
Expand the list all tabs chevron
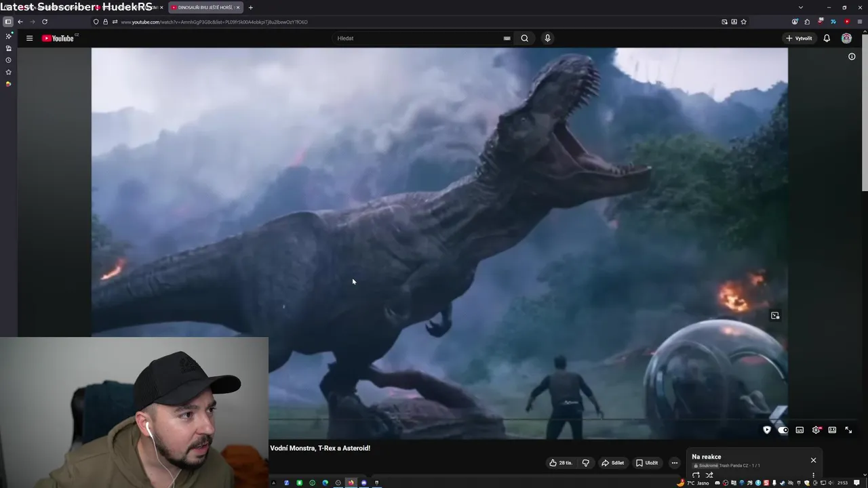pos(801,7)
